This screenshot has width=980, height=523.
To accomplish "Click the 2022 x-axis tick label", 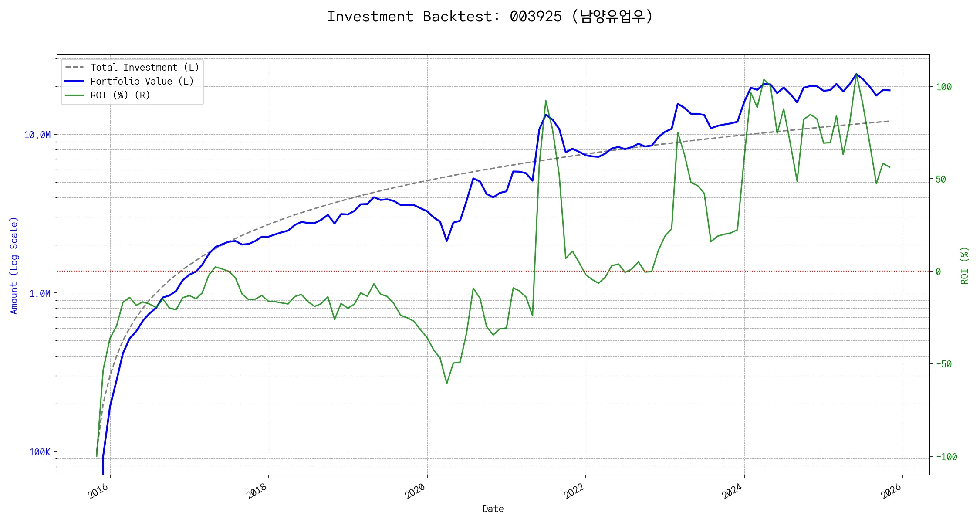I will click(574, 491).
